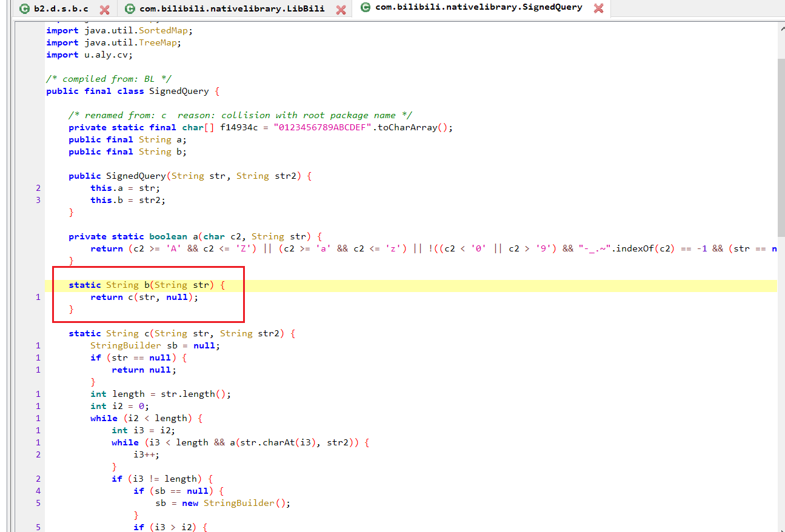
Task: Click the "if (i3 > i2)" line
Action: (x=171, y=527)
